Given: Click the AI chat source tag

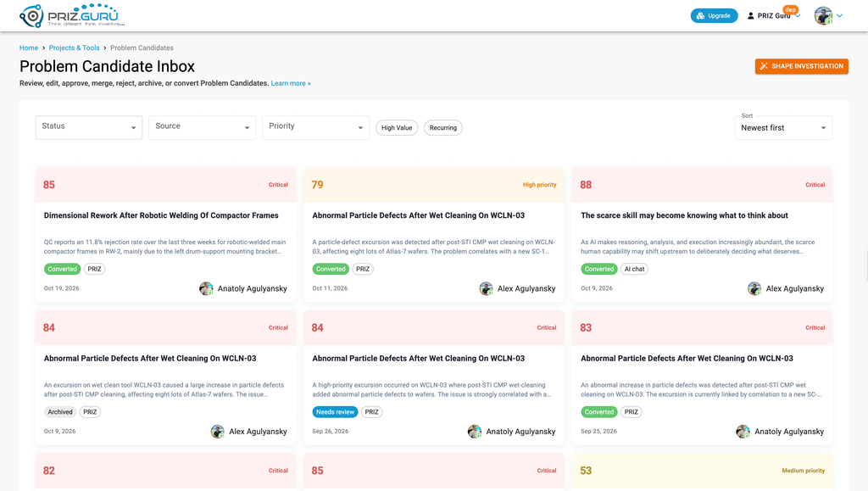Looking at the screenshot, I should pyautogui.click(x=634, y=269).
